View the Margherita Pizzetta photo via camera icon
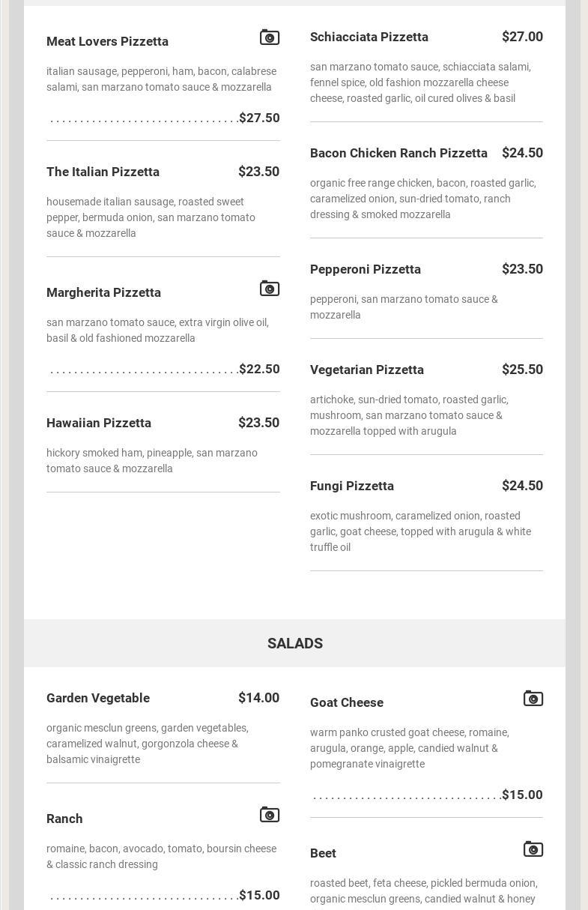The height and width of the screenshot is (910, 588). [270, 289]
